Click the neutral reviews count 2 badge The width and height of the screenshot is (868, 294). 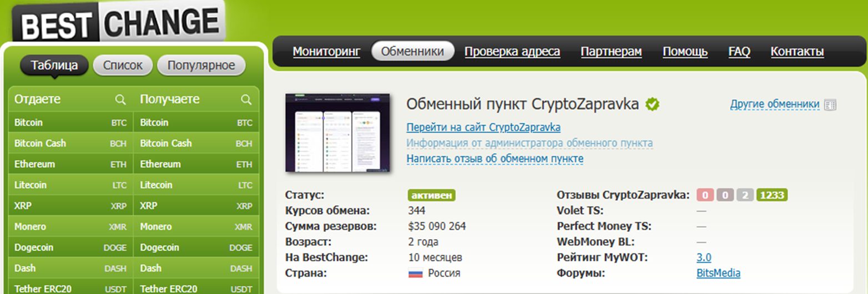[744, 195]
